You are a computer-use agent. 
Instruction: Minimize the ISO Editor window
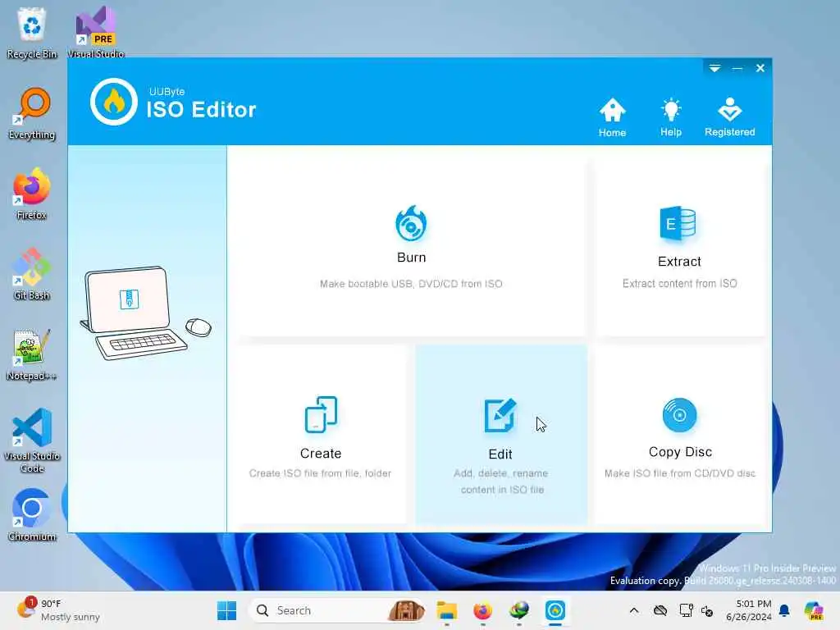[737, 68]
